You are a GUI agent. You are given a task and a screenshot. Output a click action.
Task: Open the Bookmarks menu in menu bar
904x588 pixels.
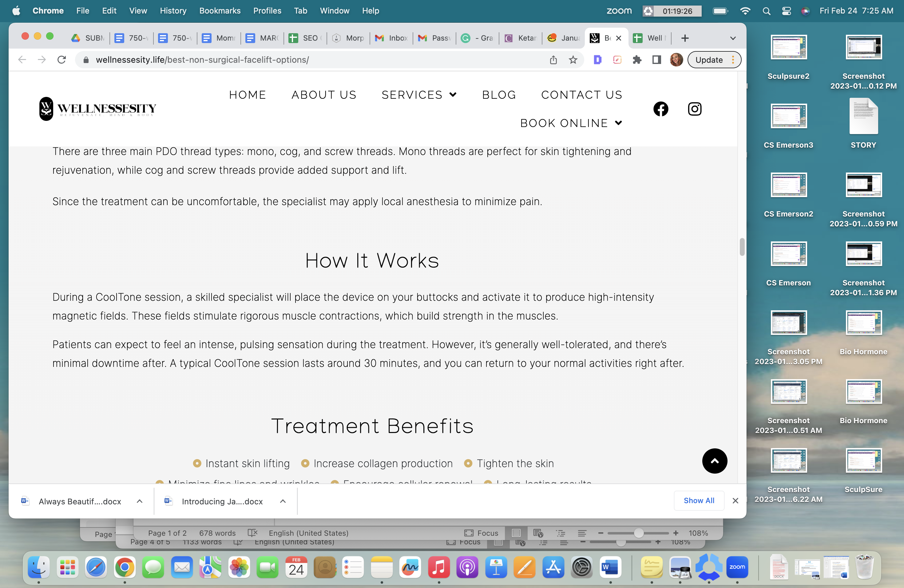[x=220, y=11]
